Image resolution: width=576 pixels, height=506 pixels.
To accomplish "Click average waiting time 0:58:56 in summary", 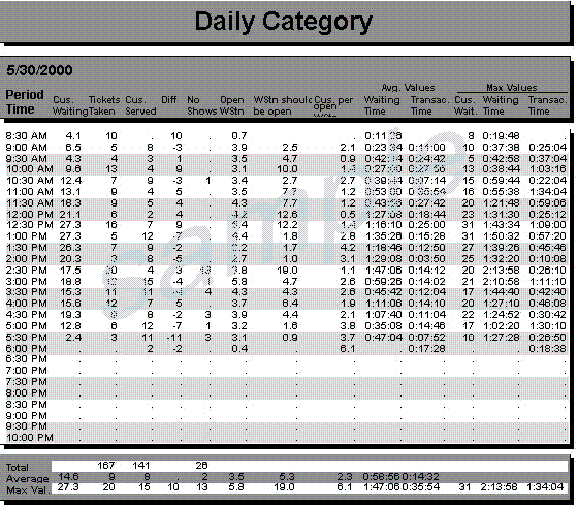I will 381,477.
